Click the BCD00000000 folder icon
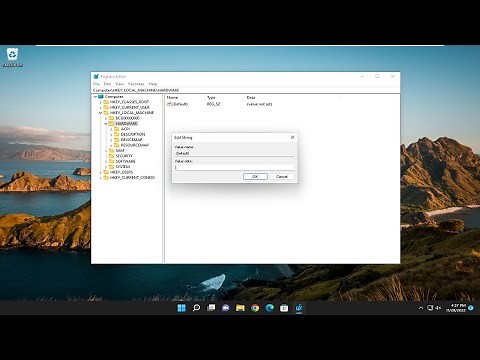The height and width of the screenshot is (360, 480). point(111,118)
